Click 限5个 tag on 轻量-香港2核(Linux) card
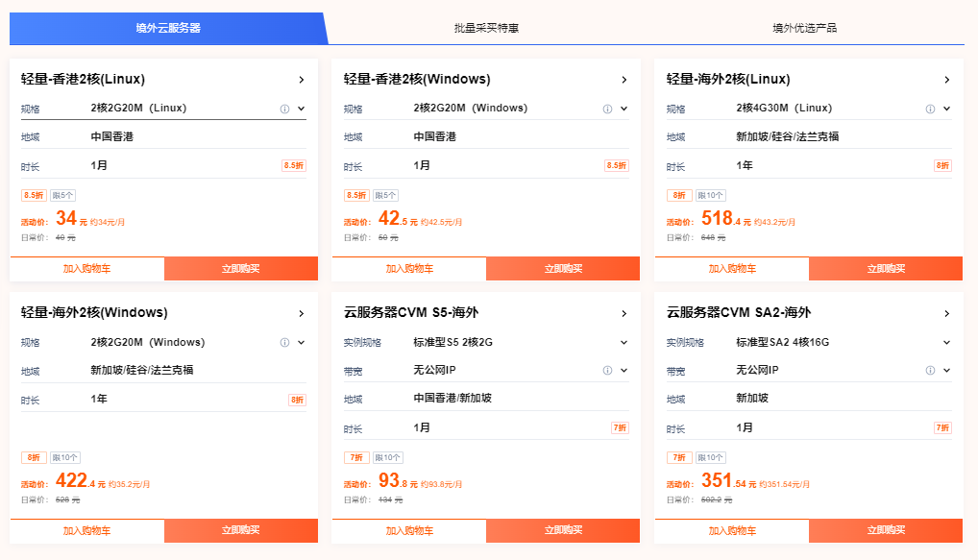Viewport: 978px width, 560px height. click(x=63, y=195)
